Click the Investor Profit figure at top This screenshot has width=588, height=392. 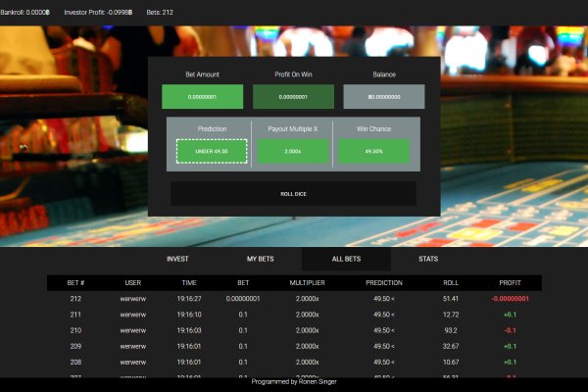(x=100, y=12)
